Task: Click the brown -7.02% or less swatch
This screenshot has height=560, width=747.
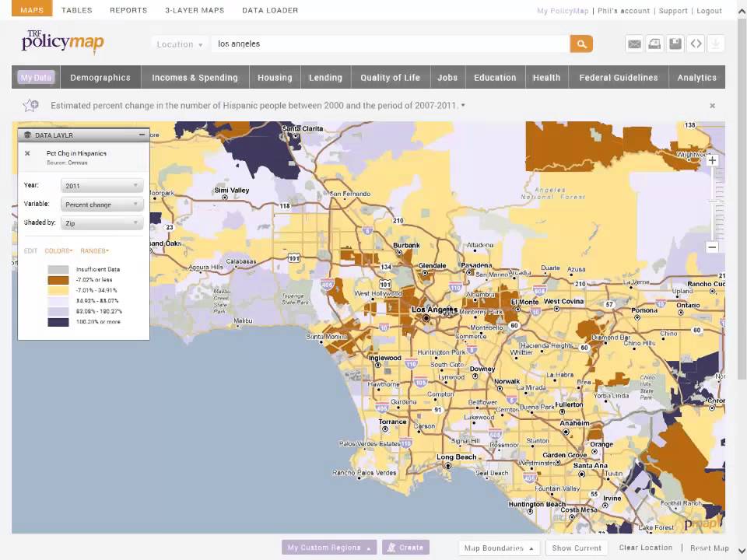Action: [58, 280]
